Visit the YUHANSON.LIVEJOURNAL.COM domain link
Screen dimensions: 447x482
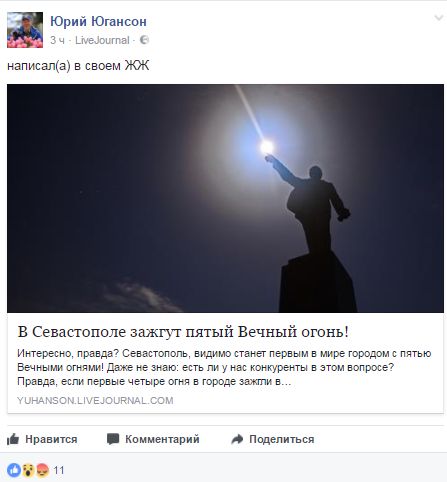[x=95, y=400]
